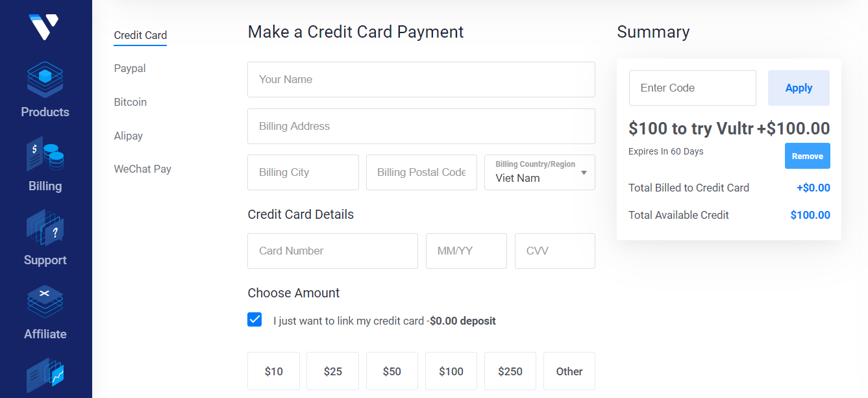Choose the Alipay payment option
Screen dimensions: 868x398
click(x=129, y=136)
